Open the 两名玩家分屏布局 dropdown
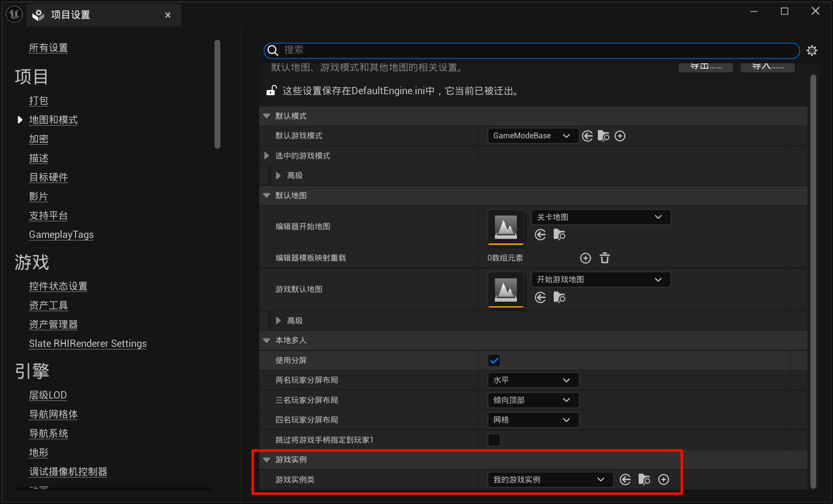This screenshot has height=504, width=833. (x=533, y=380)
